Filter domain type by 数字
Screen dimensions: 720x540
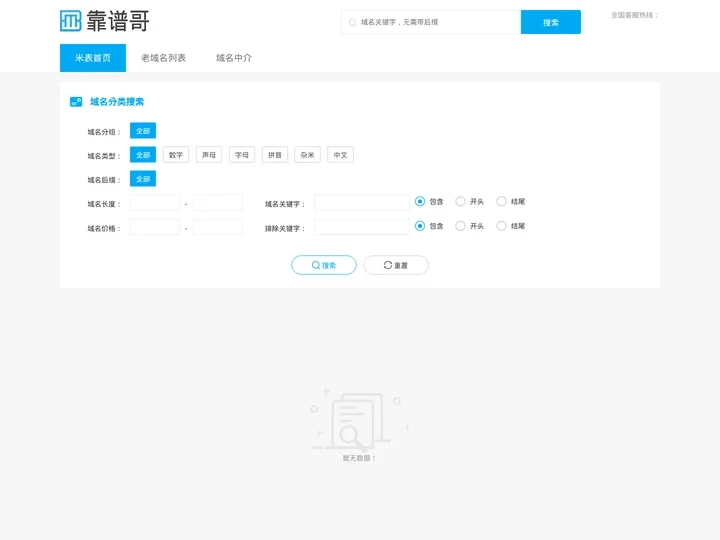click(176, 155)
